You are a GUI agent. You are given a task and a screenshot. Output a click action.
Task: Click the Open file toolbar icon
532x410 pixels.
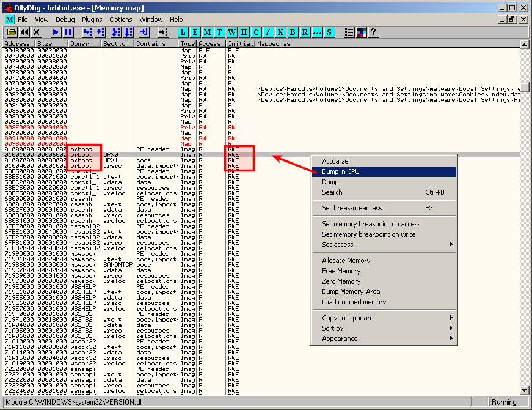(x=11, y=32)
